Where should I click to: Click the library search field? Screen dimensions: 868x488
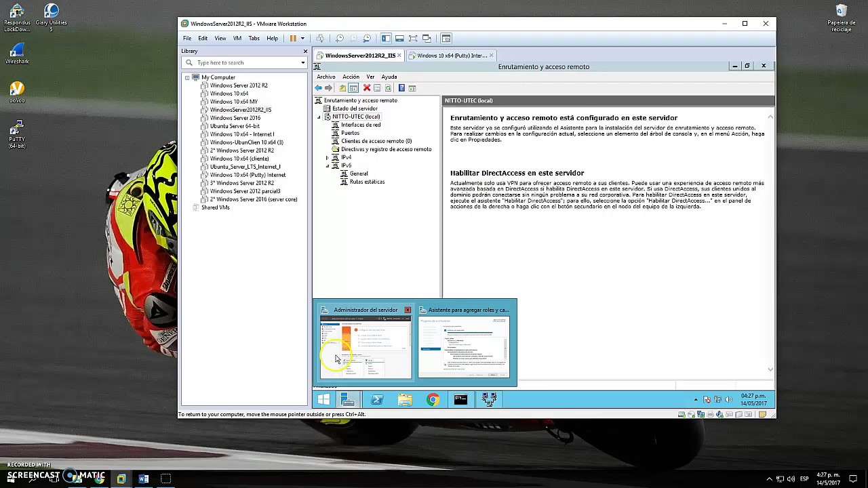(x=244, y=62)
